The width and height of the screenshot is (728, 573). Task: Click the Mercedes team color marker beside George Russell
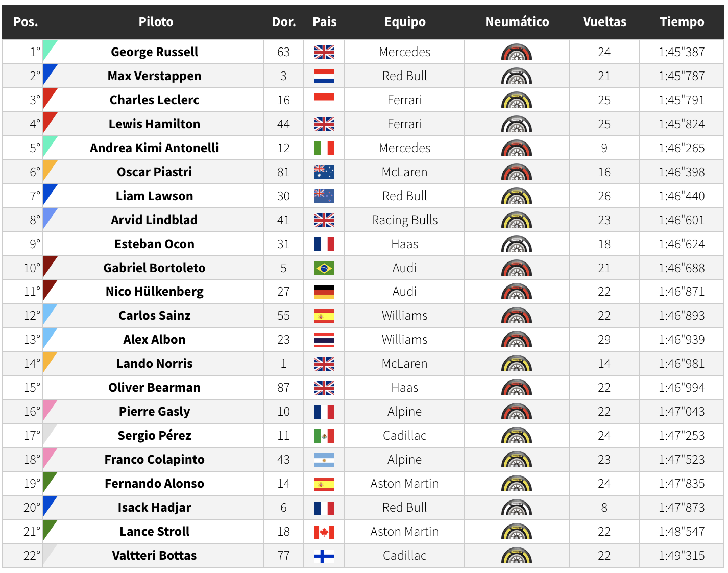click(x=50, y=50)
